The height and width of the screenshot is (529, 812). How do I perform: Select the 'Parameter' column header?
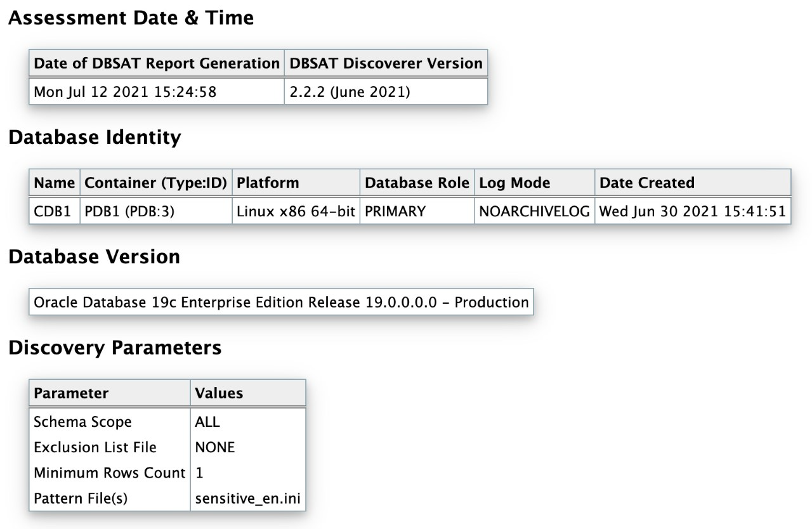coord(110,393)
